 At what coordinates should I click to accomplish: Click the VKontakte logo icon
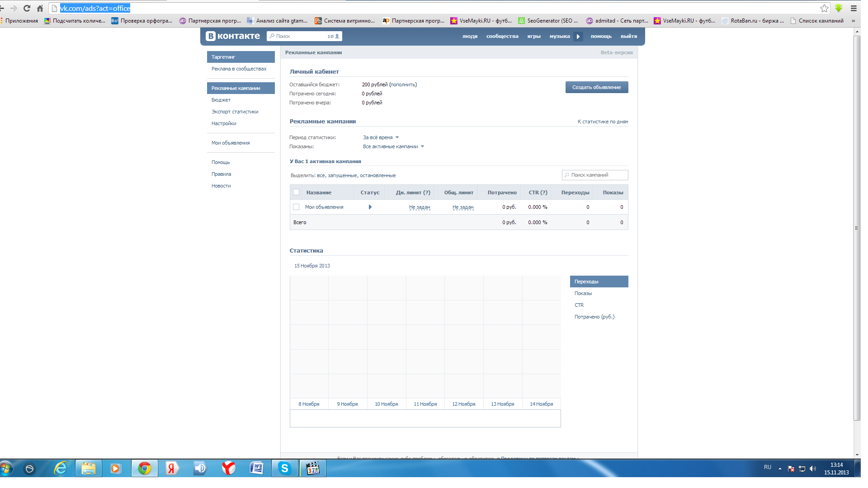211,36
